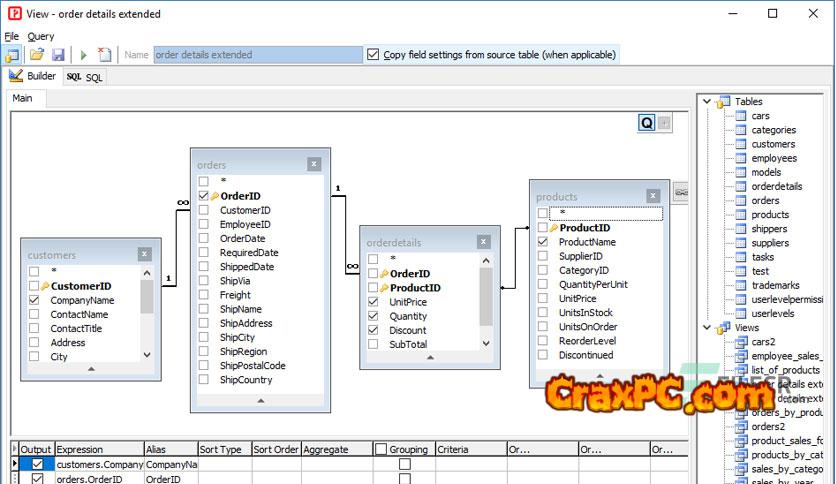Select the shippers table in the tree

click(770, 228)
